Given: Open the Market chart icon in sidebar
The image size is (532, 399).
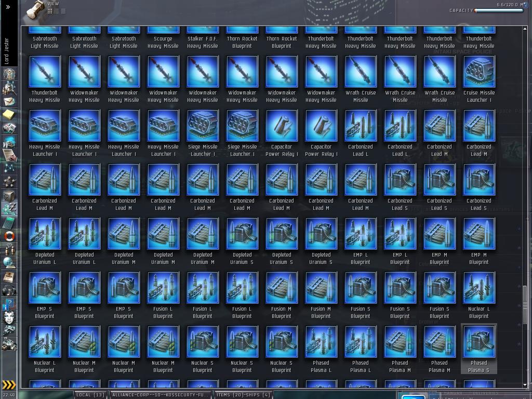Looking at the screenshot, I should click(x=9, y=141).
